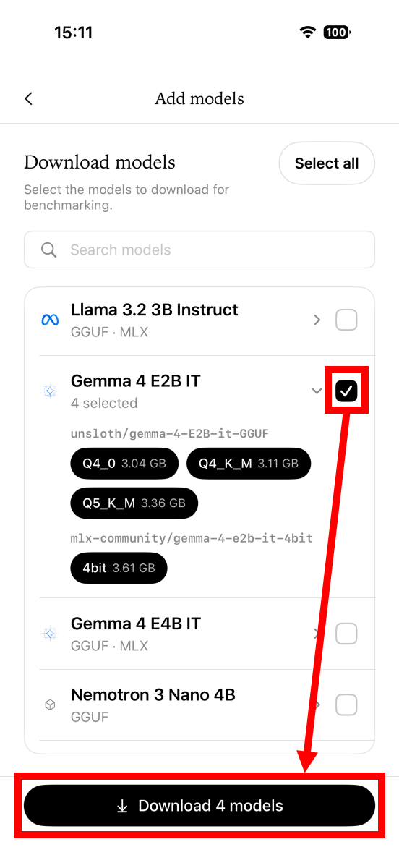Click the battery indicator icon
Image resolution: width=399 pixels, height=868 pixels.
337,32
